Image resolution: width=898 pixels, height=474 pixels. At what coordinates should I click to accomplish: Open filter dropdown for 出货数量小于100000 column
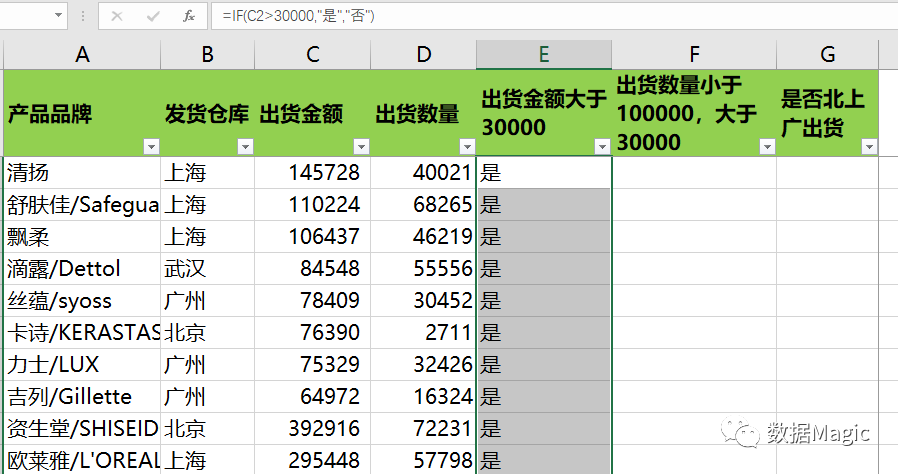[x=767, y=147]
